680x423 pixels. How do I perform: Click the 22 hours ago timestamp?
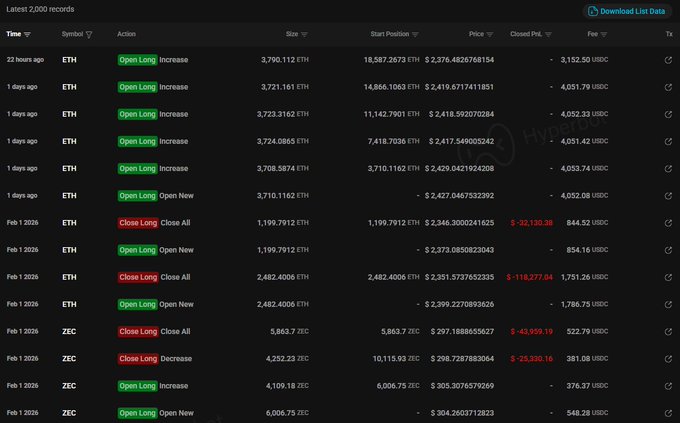pos(25,60)
